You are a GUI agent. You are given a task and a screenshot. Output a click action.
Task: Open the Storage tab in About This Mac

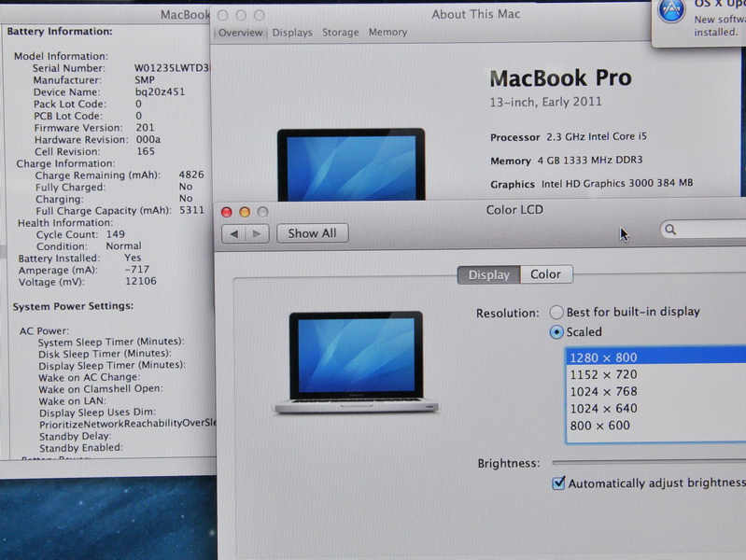tap(341, 33)
